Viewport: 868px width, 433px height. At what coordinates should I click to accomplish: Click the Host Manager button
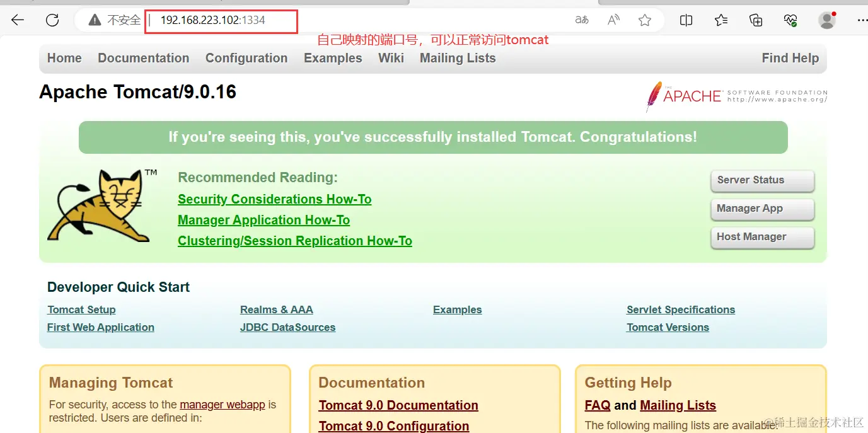(762, 237)
